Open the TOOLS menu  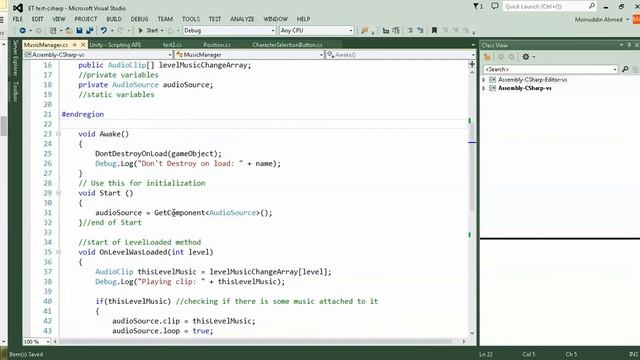tap(191, 19)
